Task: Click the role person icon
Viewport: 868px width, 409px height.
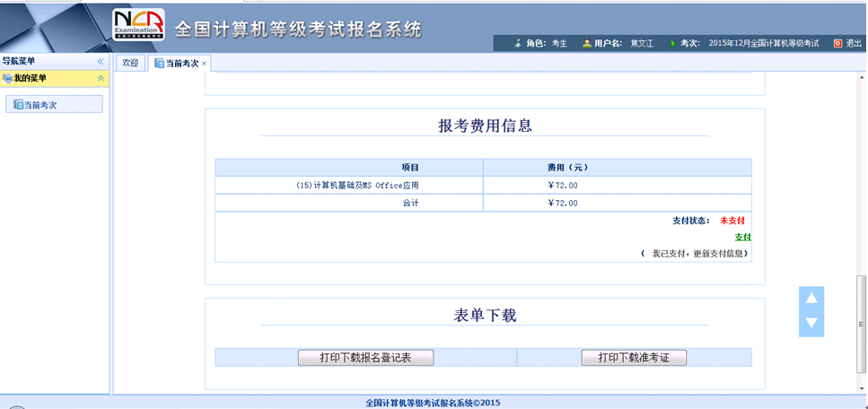Action: point(517,43)
